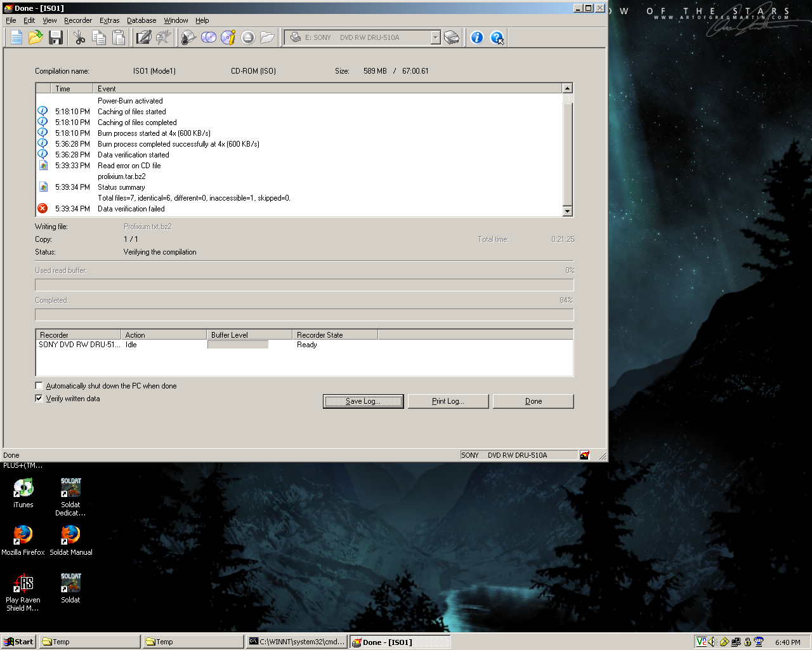The width and height of the screenshot is (812, 650).
Task: Select the Mozilla Firefox desktop icon
Action: tap(23, 540)
